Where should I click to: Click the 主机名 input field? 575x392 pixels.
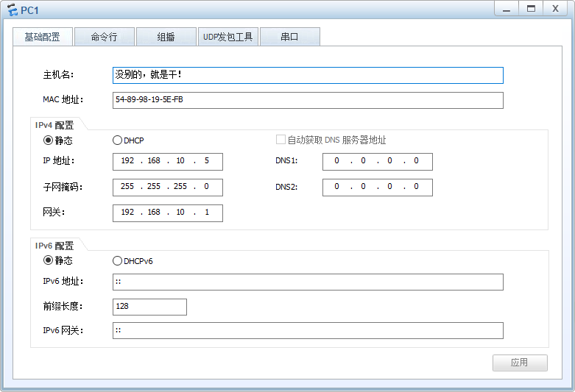coord(308,75)
